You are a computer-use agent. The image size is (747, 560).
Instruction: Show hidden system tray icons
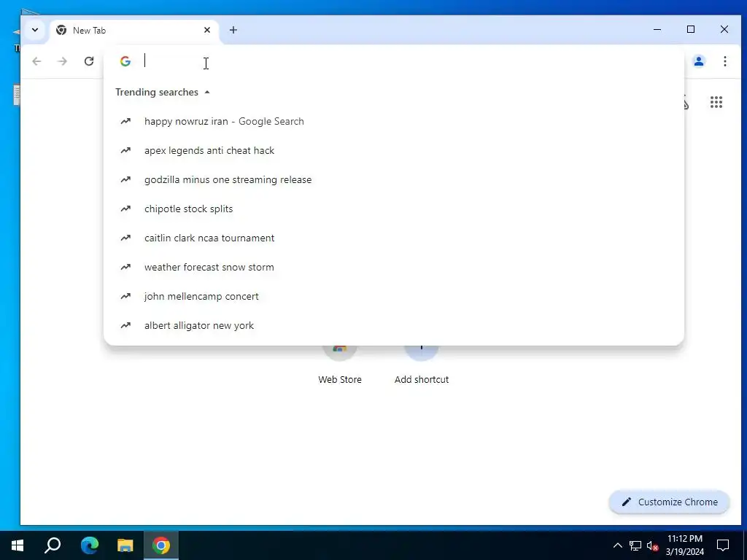[x=617, y=545]
